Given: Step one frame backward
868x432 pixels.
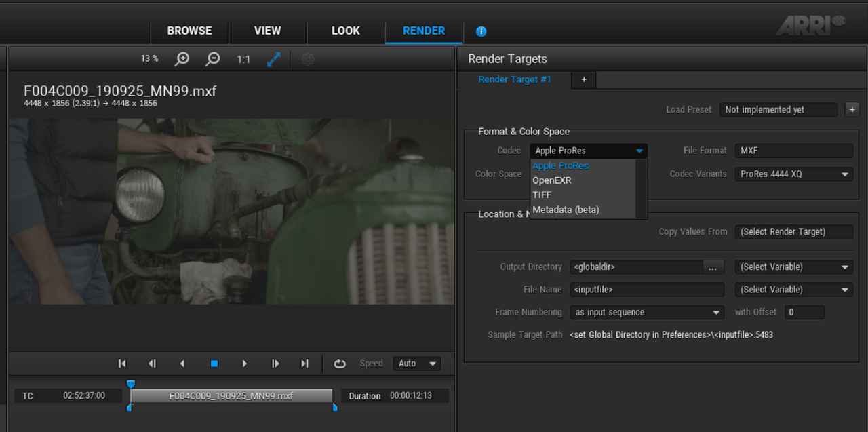Looking at the screenshot, I should tap(153, 364).
